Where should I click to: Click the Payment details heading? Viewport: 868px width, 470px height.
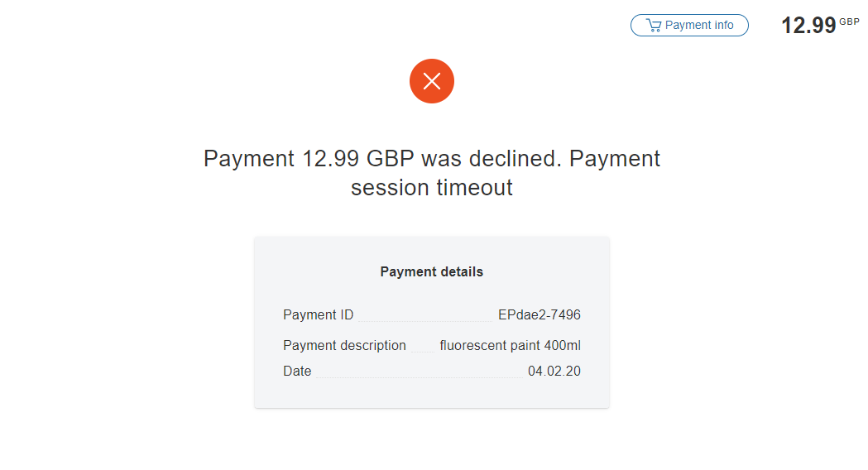pos(431,271)
